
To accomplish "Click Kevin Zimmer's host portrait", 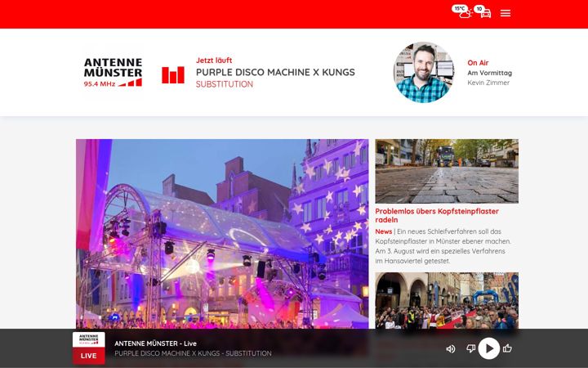I will (423, 72).
